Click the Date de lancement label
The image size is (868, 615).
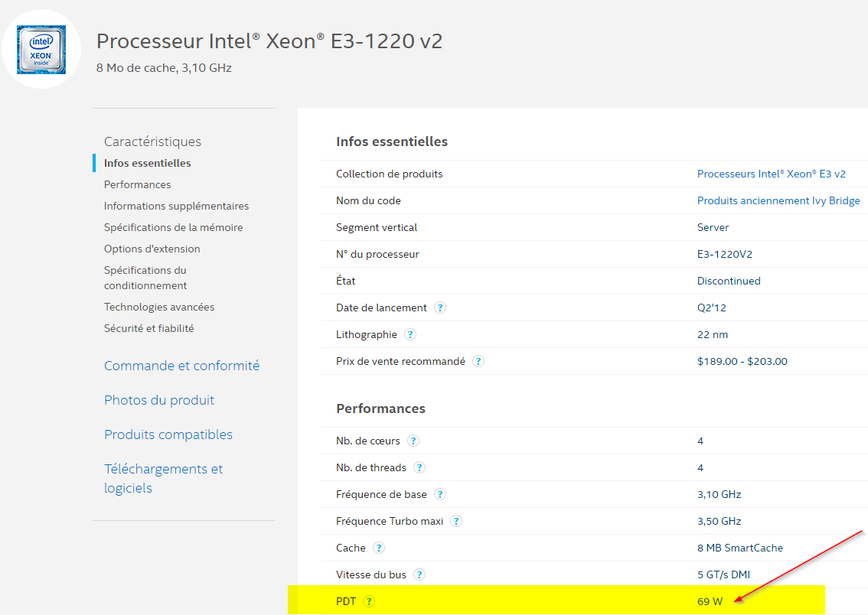pyautogui.click(x=381, y=307)
